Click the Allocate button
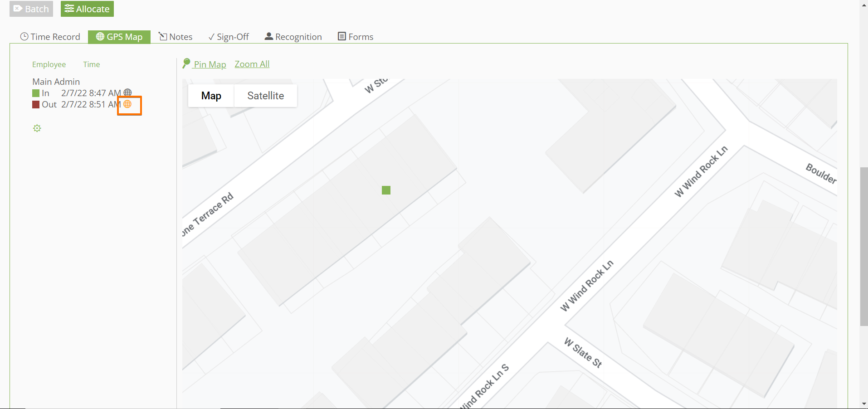The width and height of the screenshot is (868, 409). (87, 9)
